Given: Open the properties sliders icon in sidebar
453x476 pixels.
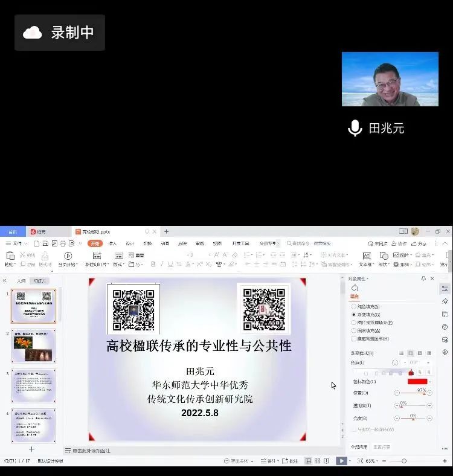Looking at the screenshot, I should click(445, 289).
